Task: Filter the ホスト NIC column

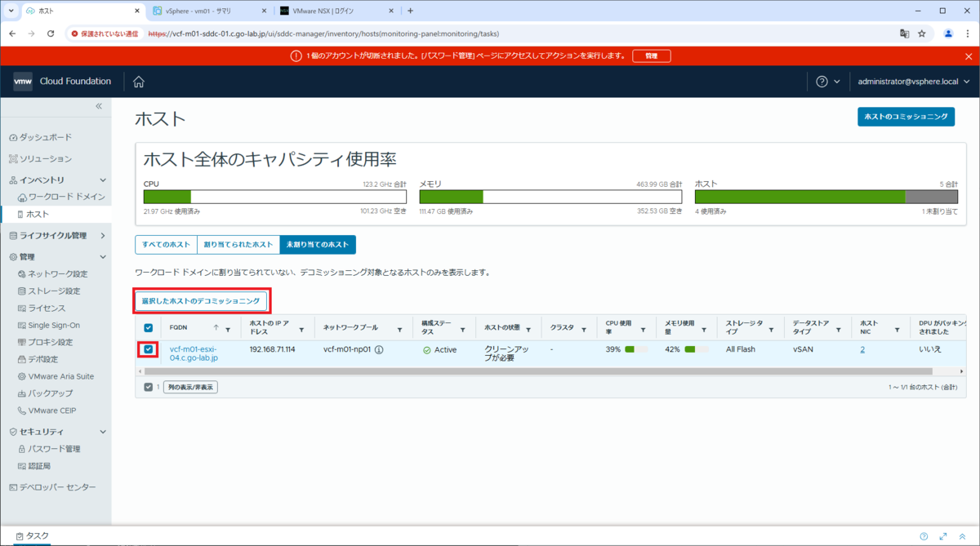Action: click(897, 330)
